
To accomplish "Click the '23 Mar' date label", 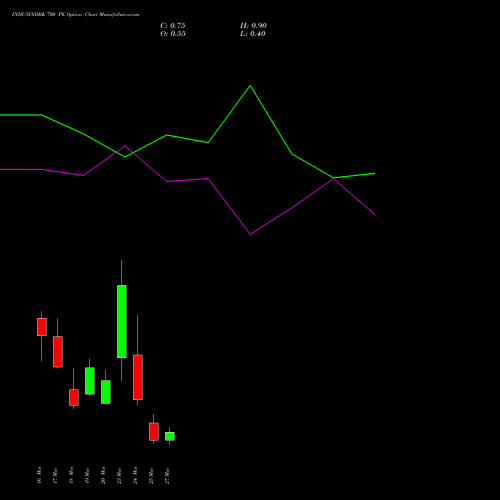I will [x=119, y=475].
